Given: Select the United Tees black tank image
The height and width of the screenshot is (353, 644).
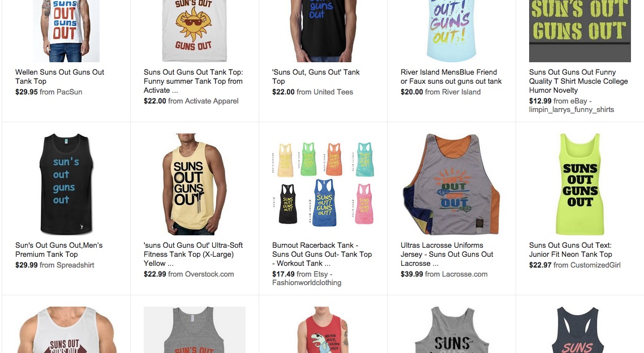Looking at the screenshot, I should (x=323, y=31).
